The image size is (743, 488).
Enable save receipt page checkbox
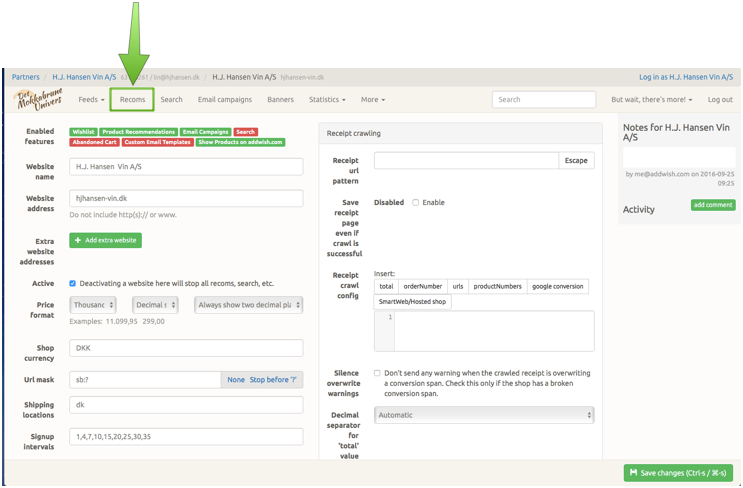[x=416, y=202]
